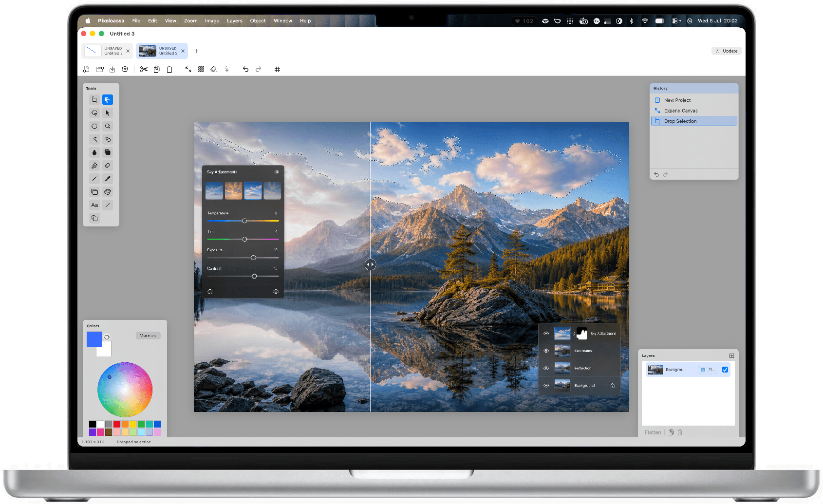The height and width of the screenshot is (504, 823).
Task: Select the Crop tool
Action: pos(94,100)
